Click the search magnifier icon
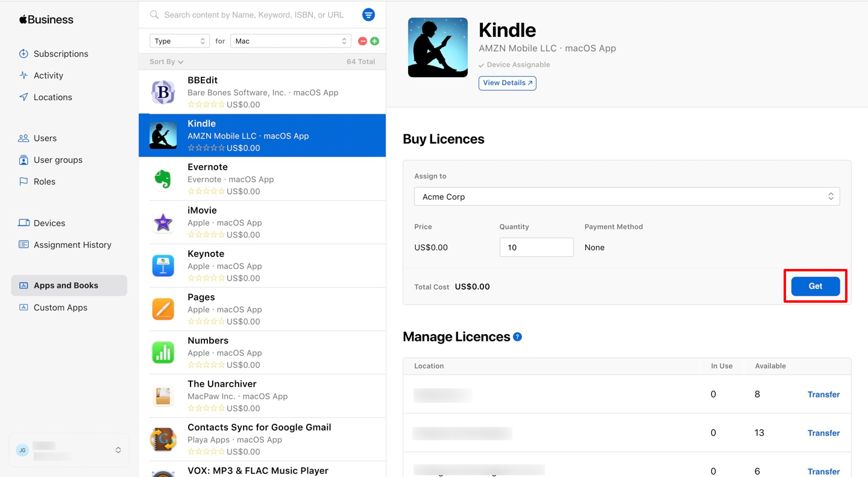This screenshot has height=477, width=868. [154, 14]
